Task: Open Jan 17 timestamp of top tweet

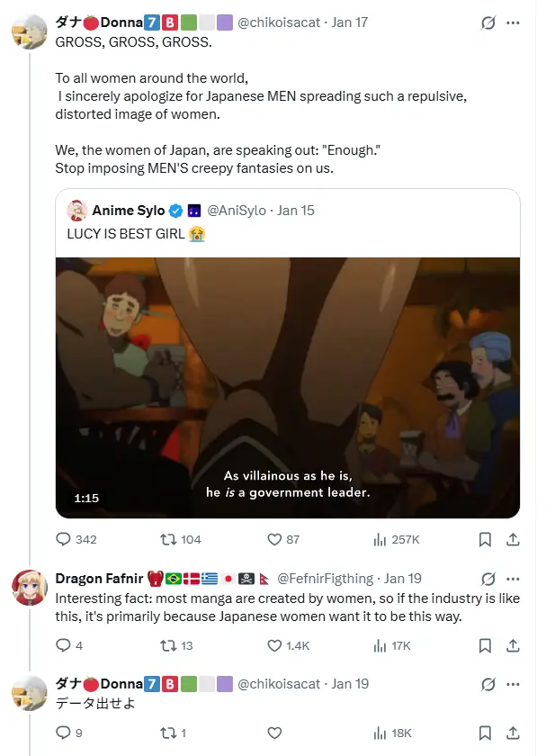Action: [349, 22]
